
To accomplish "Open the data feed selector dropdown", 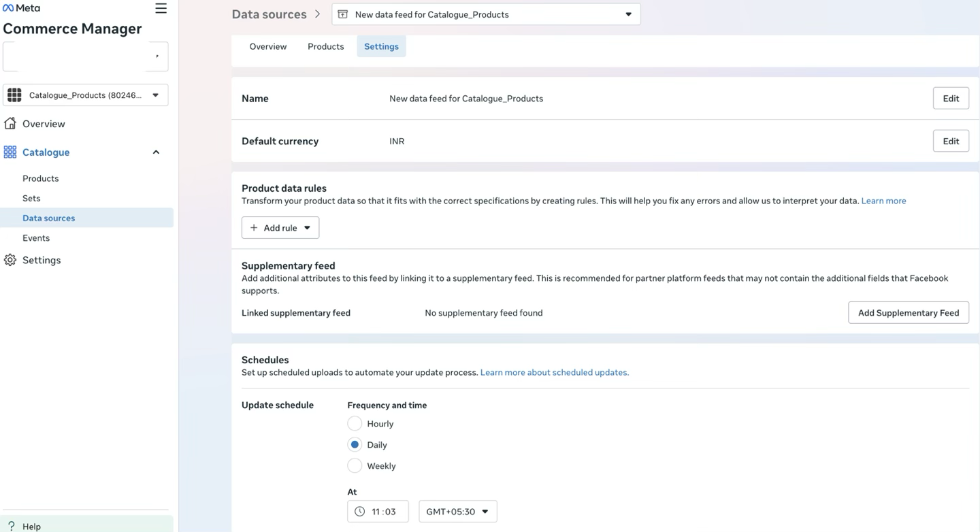I will (486, 14).
